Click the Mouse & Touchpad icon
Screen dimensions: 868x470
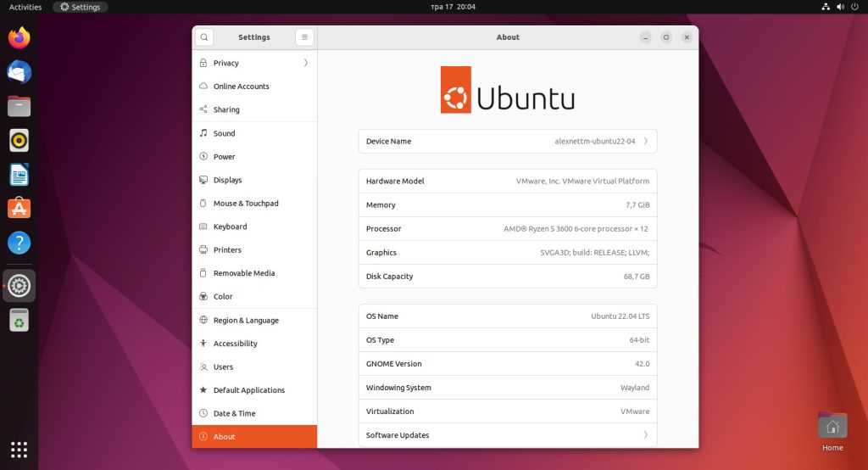pos(203,204)
